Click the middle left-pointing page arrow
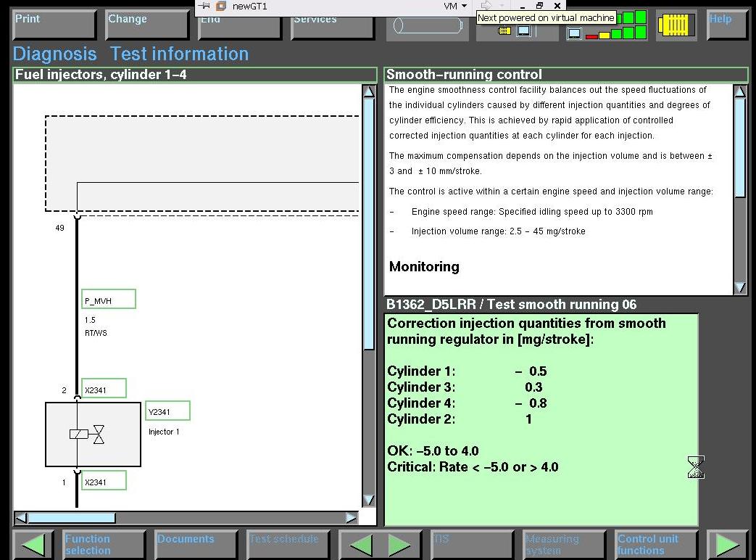 (x=361, y=545)
